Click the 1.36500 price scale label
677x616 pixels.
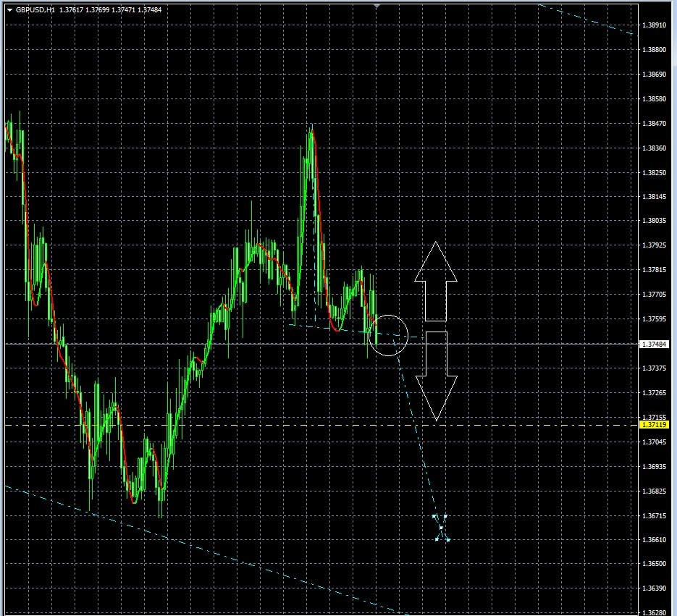tap(654, 564)
